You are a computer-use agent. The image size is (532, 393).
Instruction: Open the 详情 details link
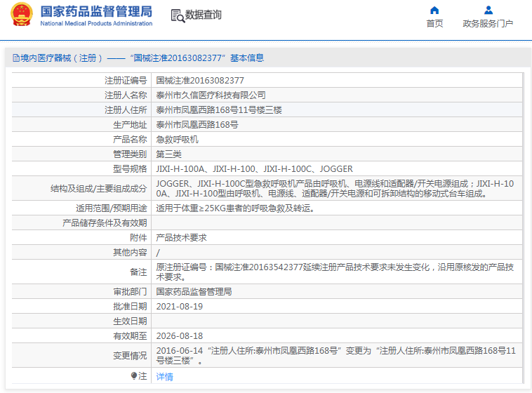click(164, 376)
